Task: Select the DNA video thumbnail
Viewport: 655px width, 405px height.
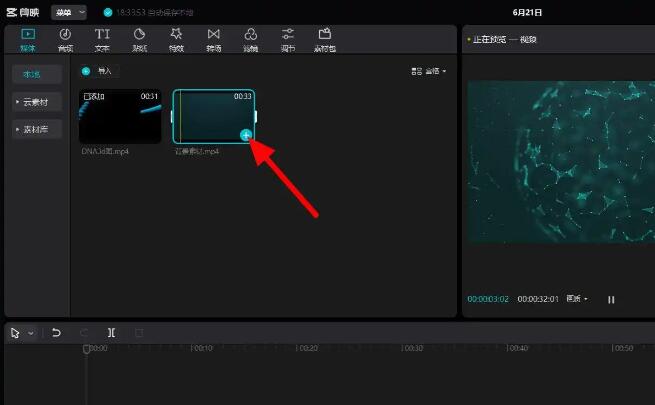Action: [120, 116]
